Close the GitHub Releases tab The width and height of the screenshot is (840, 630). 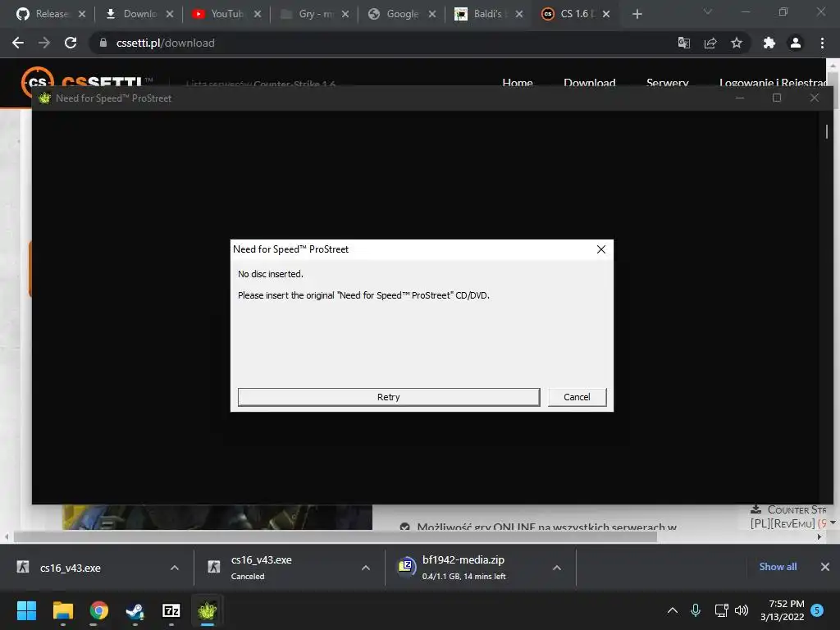click(x=82, y=14)
